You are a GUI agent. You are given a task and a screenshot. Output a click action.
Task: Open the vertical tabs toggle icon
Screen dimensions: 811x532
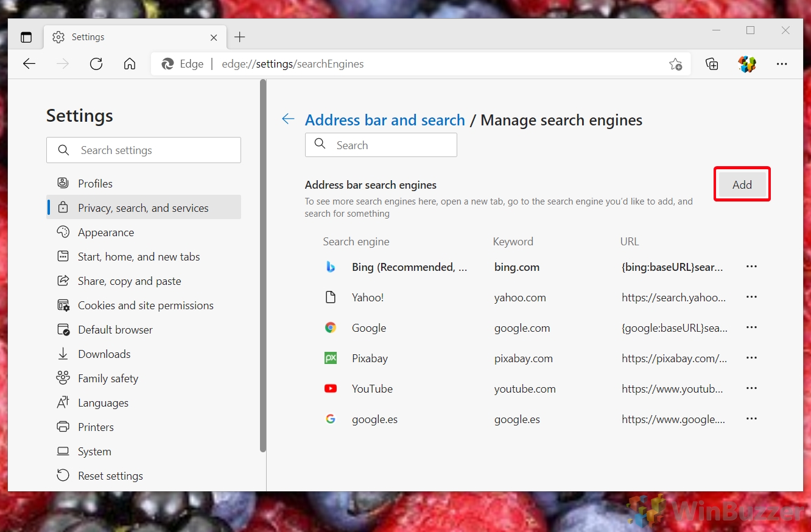pos(26,37)
